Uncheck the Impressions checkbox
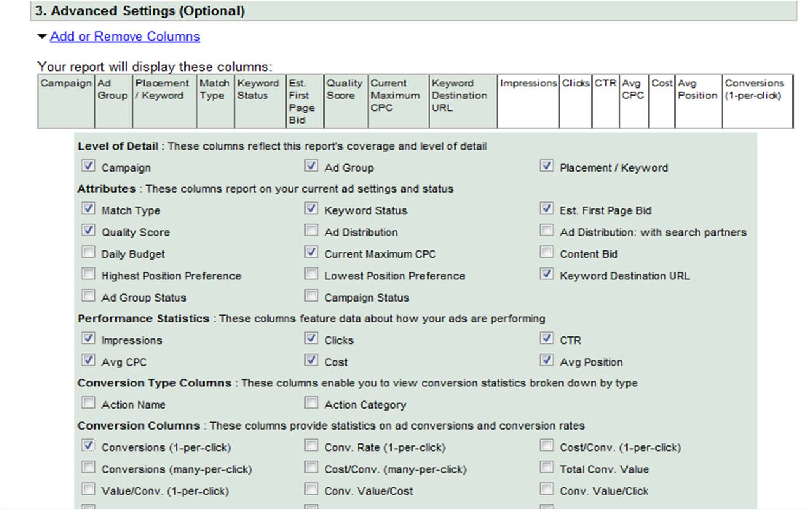812x510 pixels. coord(88,339)
